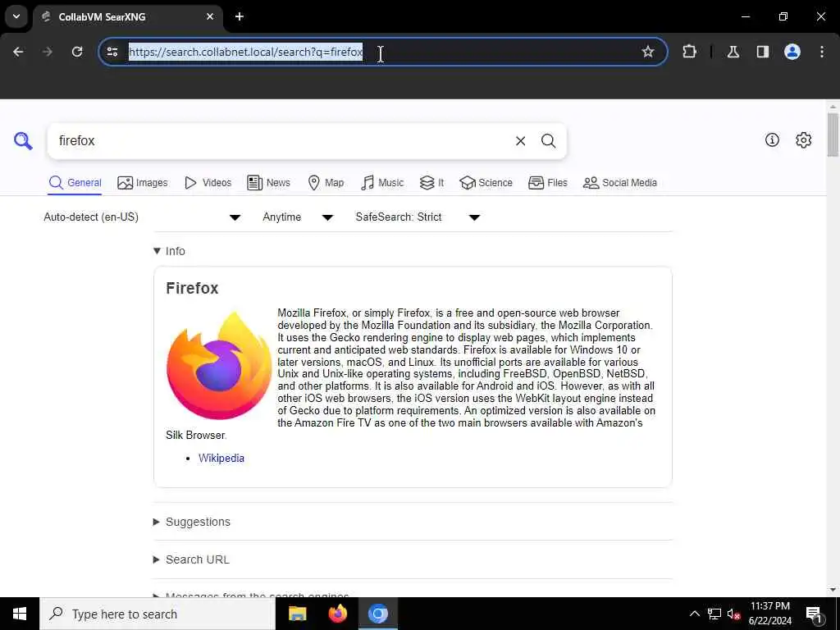Select the CollabVM SearXNG tab
840x630 pixels.
tap(127, 16)
